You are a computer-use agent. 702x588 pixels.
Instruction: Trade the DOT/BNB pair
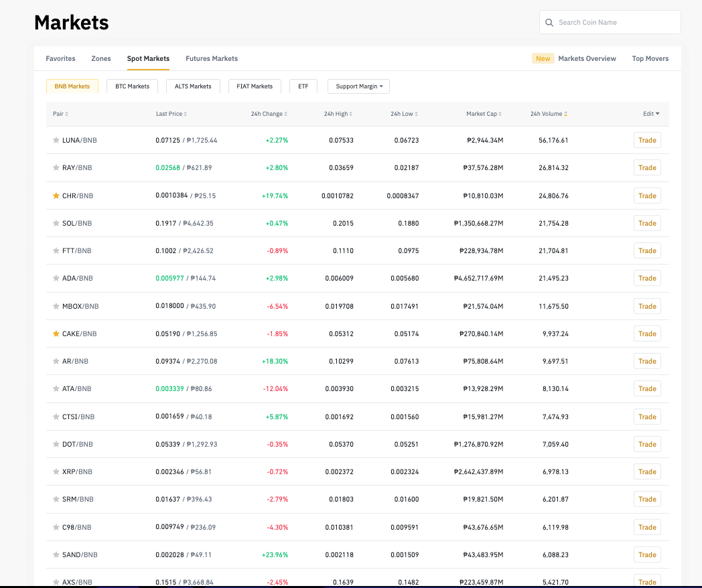click(x=647, y=445)
